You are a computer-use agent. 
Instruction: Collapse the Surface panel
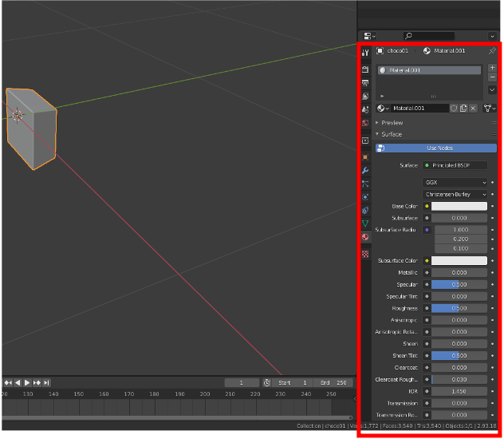point(391,134)
